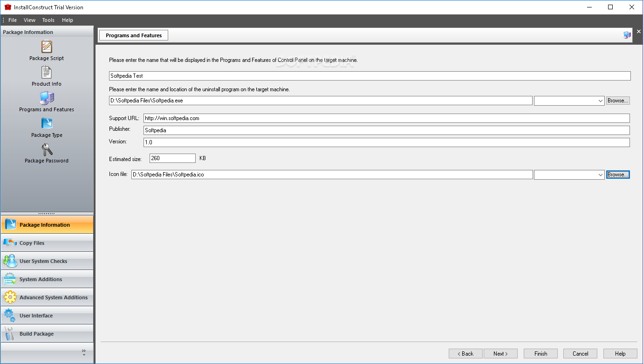
Task: Click the sidebar splitter grip dots
Action: pyautogui.click(x=47, y=213)
